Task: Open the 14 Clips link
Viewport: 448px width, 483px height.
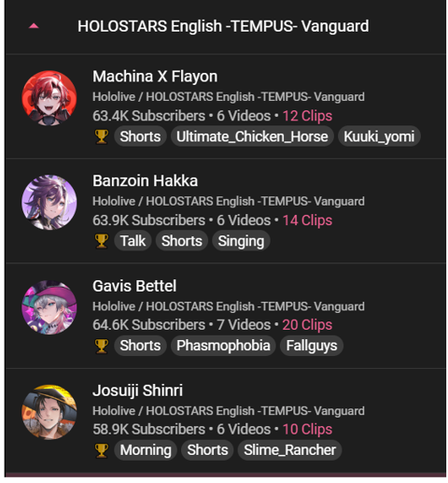Action: (x=307, y=220)
